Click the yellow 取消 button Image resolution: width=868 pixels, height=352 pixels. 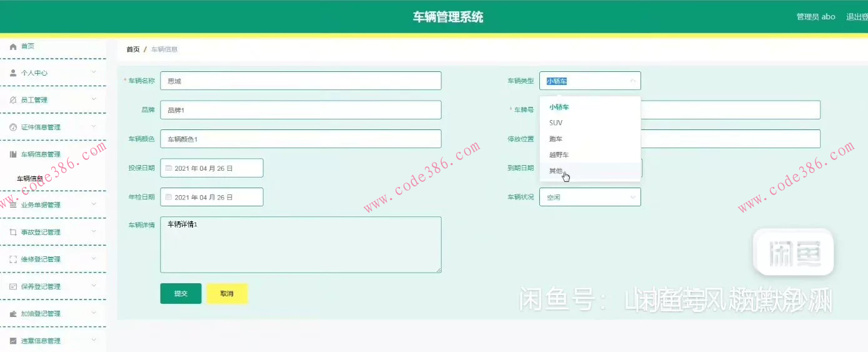point(227,293)
